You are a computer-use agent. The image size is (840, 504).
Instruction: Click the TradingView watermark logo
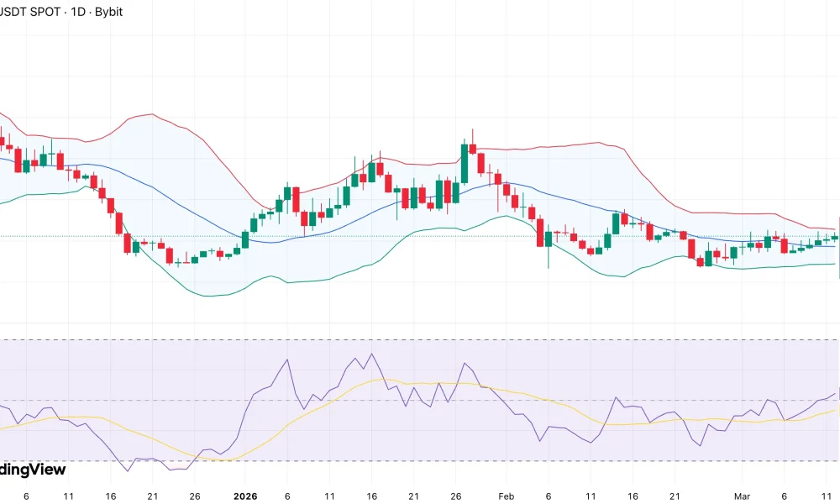(32, 470)
